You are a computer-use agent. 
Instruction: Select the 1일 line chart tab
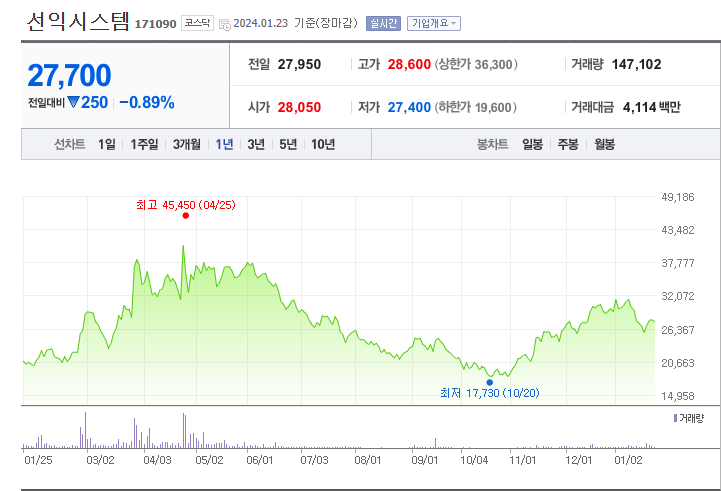click(107, 144)
